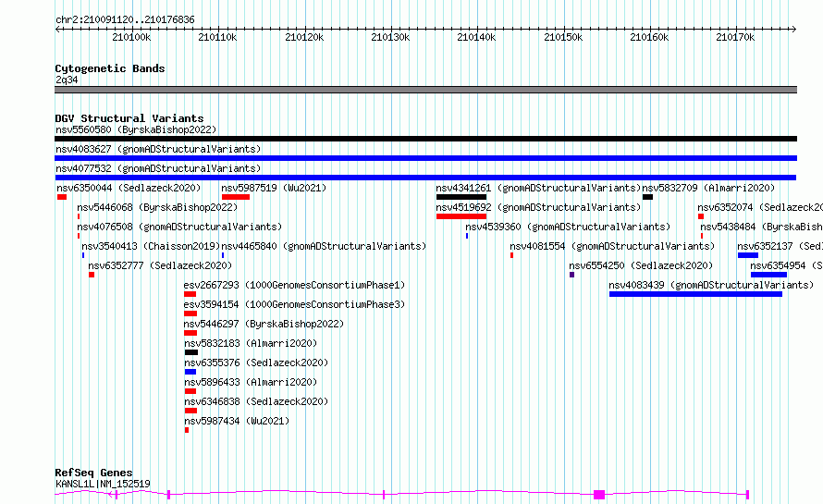Select the nsv6350044 Sedlazeck2020 label
The width and height of the screenshot is (823, 504).
click(x=129, y=188)
